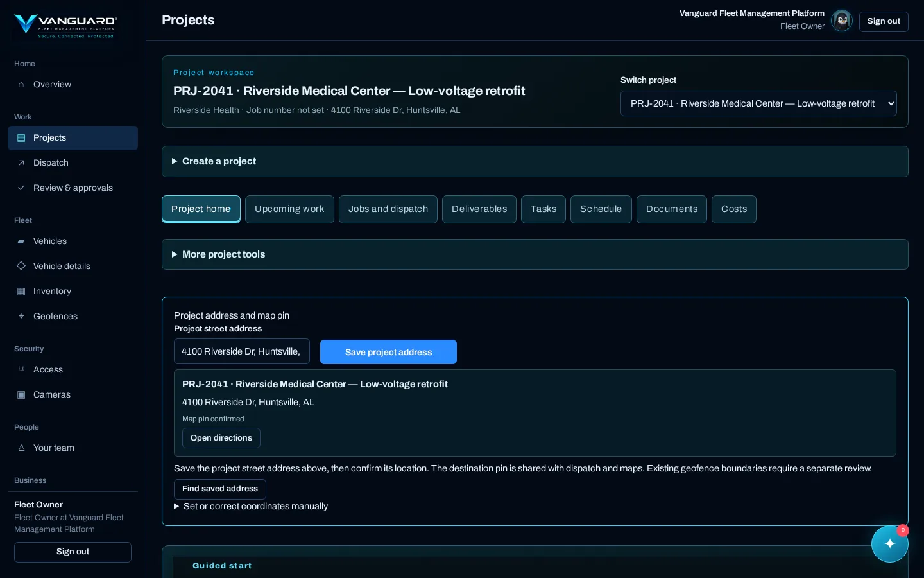Click the Vehicles icon in sidebar

click(x=21, y=241)
